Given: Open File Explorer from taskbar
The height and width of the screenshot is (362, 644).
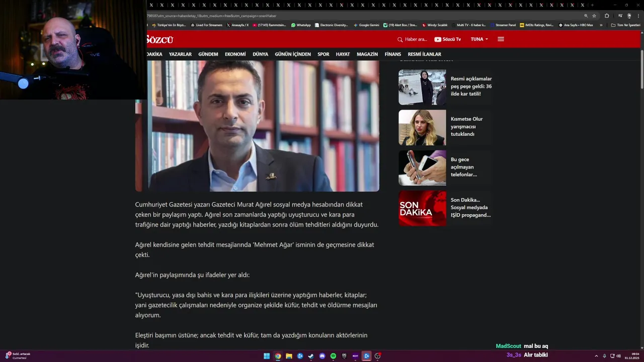Looking at the screenshot, I should [289, 356].
